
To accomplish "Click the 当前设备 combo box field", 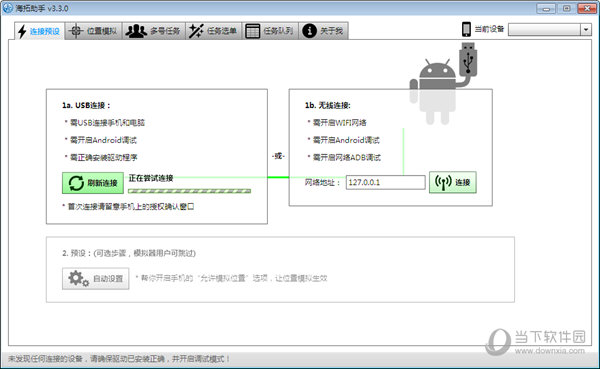I will pyautogui.click(x=549, y=29).
